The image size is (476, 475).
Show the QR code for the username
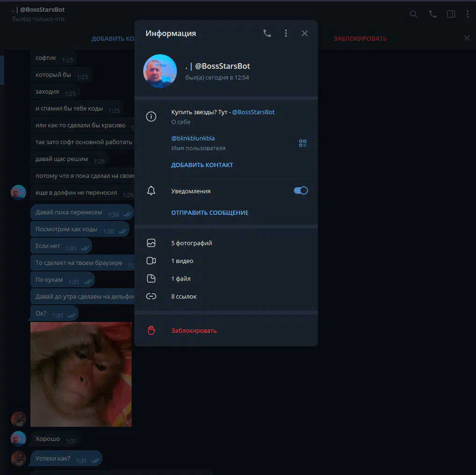(303, 143)
